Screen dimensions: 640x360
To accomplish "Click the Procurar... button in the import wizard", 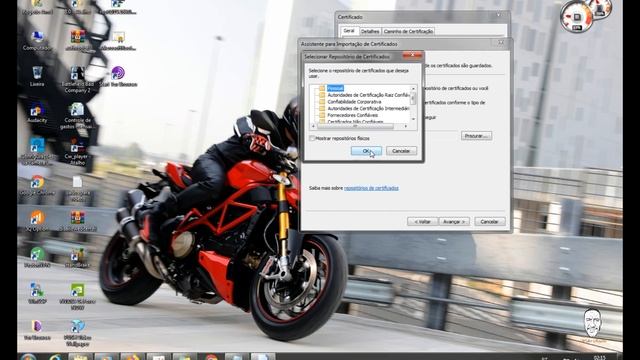I will pos(476,136).
